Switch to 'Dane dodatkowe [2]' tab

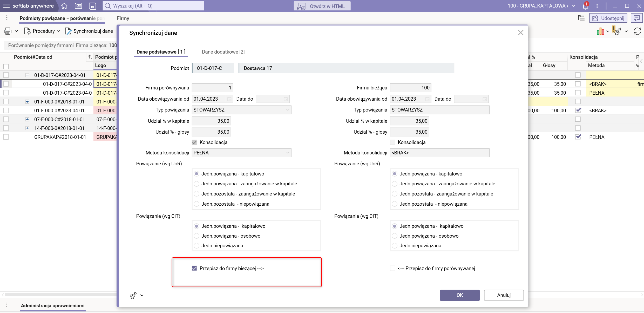[223, 52]
